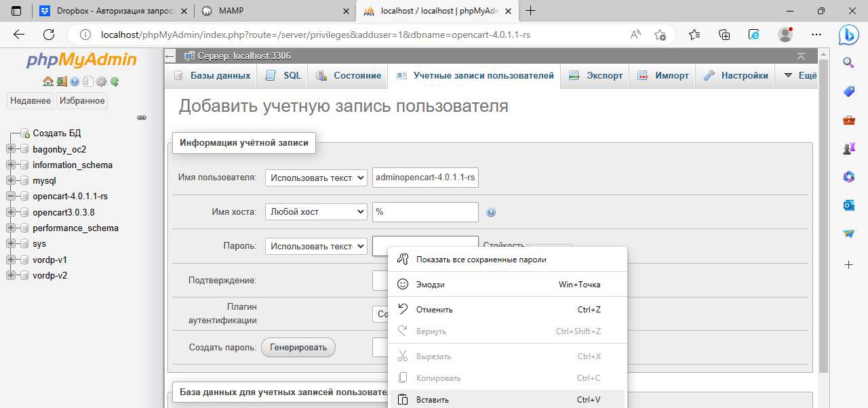Click the log out door icon
Image resolution: width=868 pixels, height=408 pixels.
61,81
